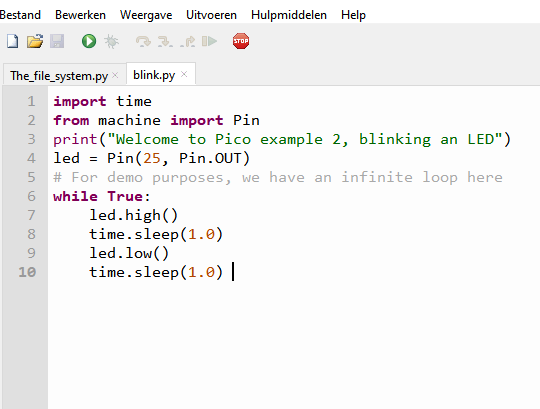Viewport: 540px width, 409px height.
Task: Click 'time.sleep(1.0)' on line 8
Action: click(156, 234)
